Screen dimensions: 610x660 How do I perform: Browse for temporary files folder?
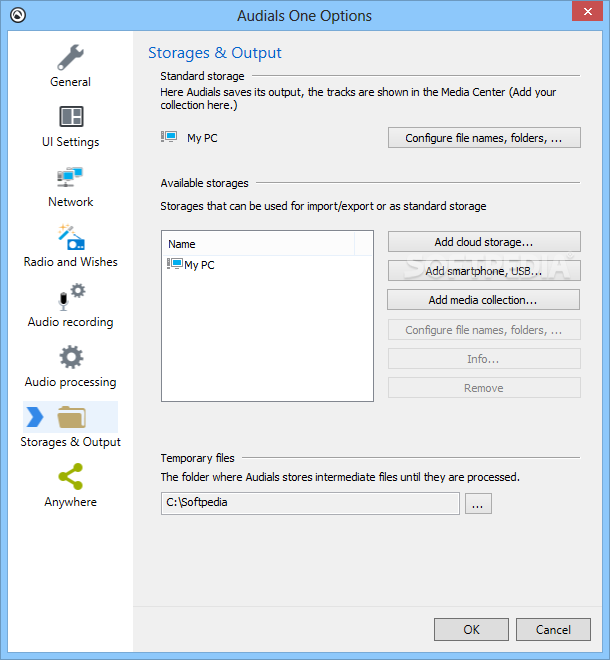tap(478, 503)
